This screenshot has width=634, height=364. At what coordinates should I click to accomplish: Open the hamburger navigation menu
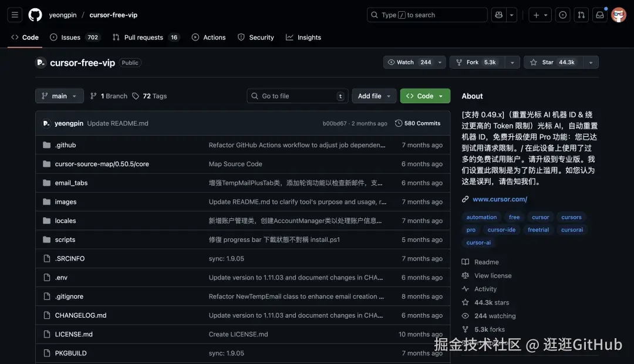coord(15,15)
